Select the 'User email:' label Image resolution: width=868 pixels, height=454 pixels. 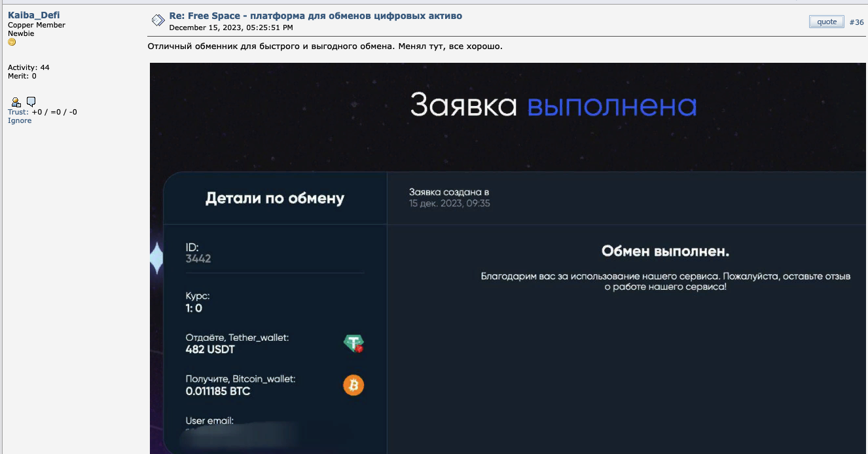tap(209, 421)
